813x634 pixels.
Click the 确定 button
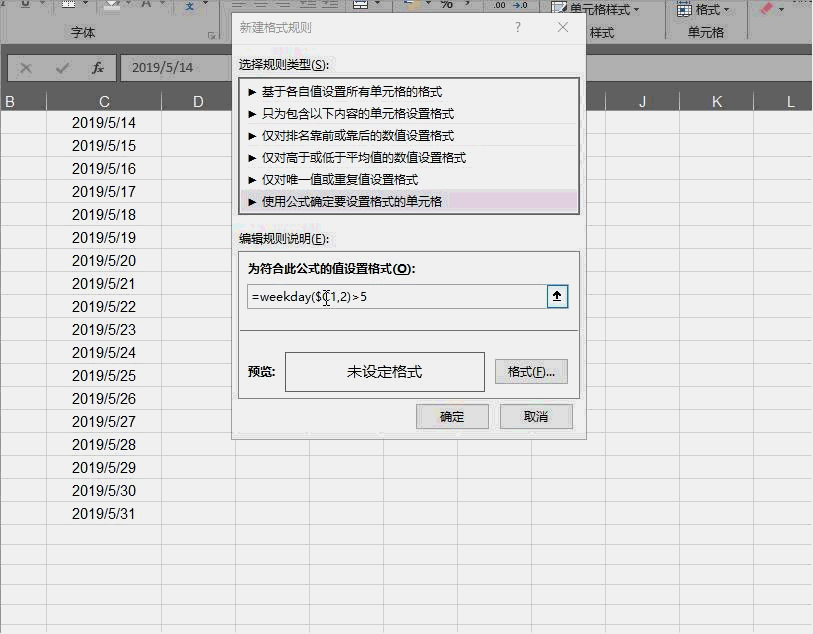coord(452,417)
